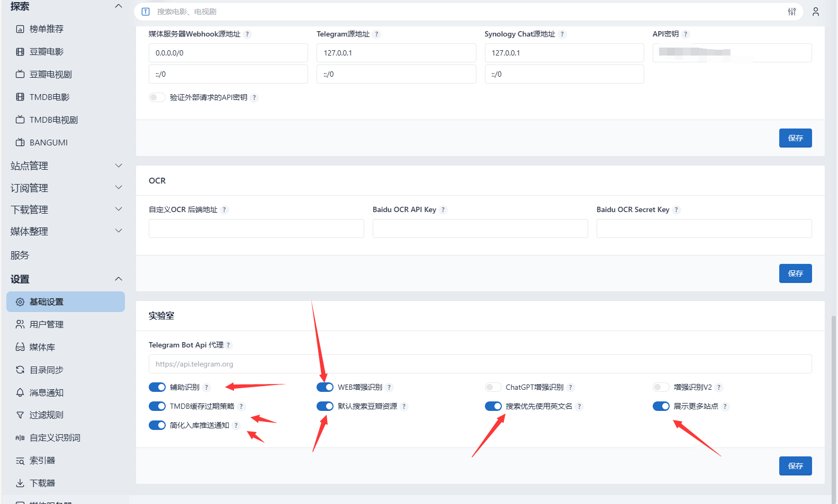Click the 过滤规则 funnel icon

point(20,415)
